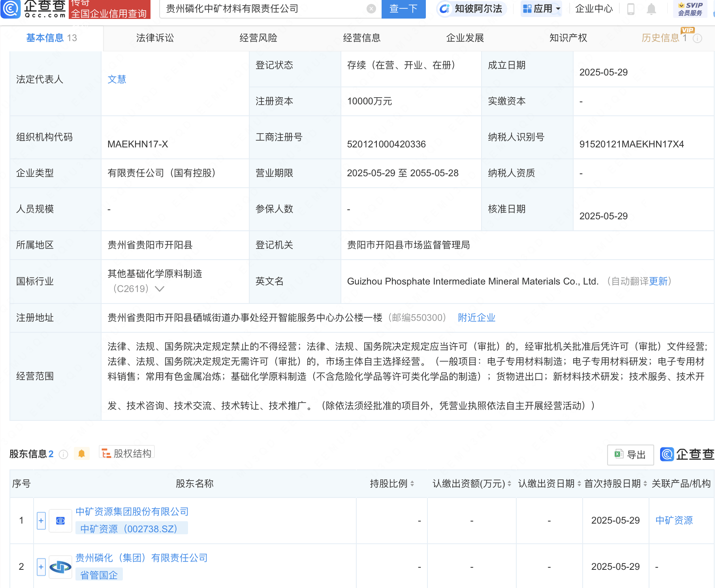Go to 企业中心
The height and width of the screenshot is (588, 715).
tap(594, 9)
